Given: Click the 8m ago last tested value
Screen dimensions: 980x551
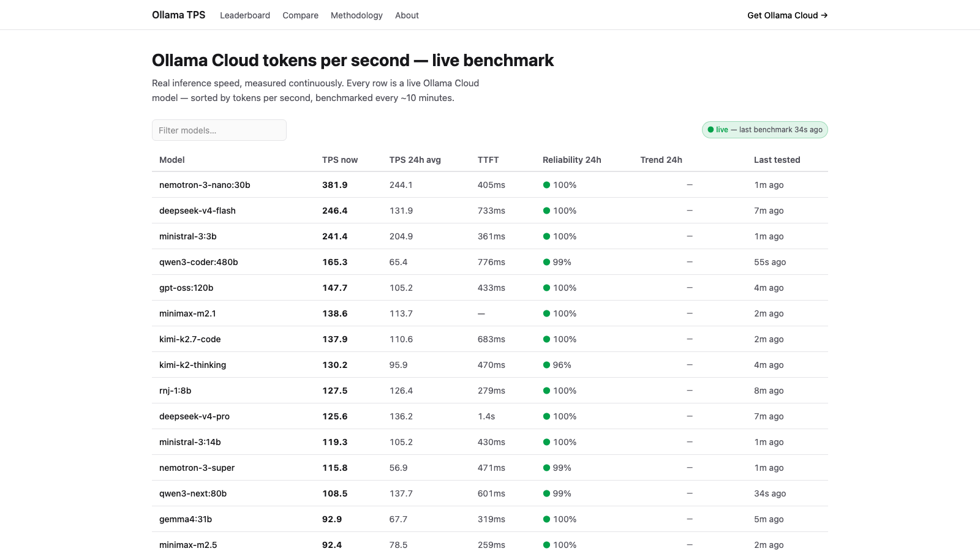Looking at the screenshot, I should click(x=769, y=391).
